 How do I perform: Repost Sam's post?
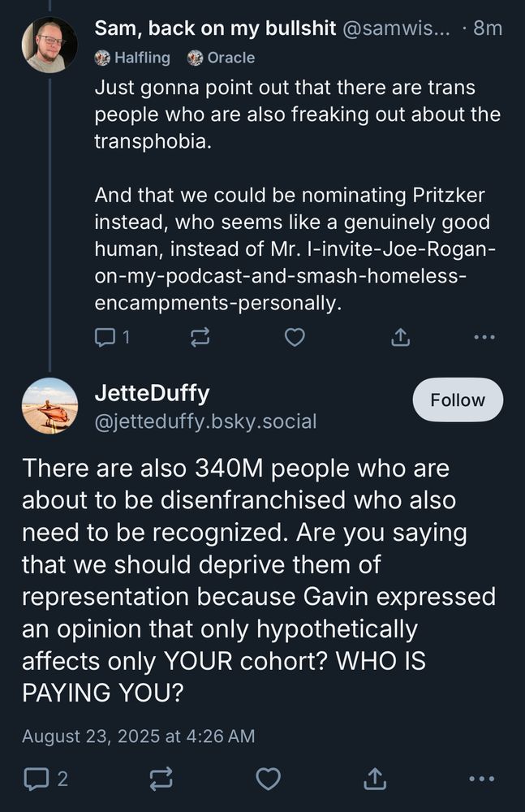tap(201, 336)
